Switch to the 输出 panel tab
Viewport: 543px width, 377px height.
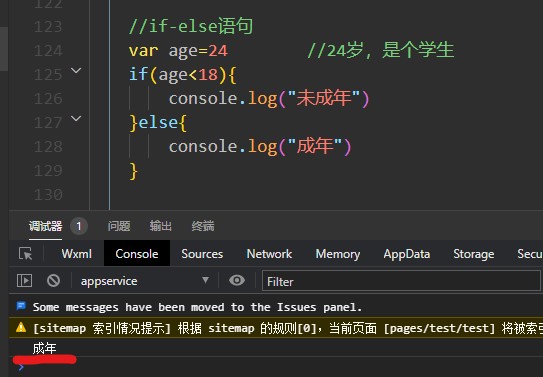tap(161, 226)
